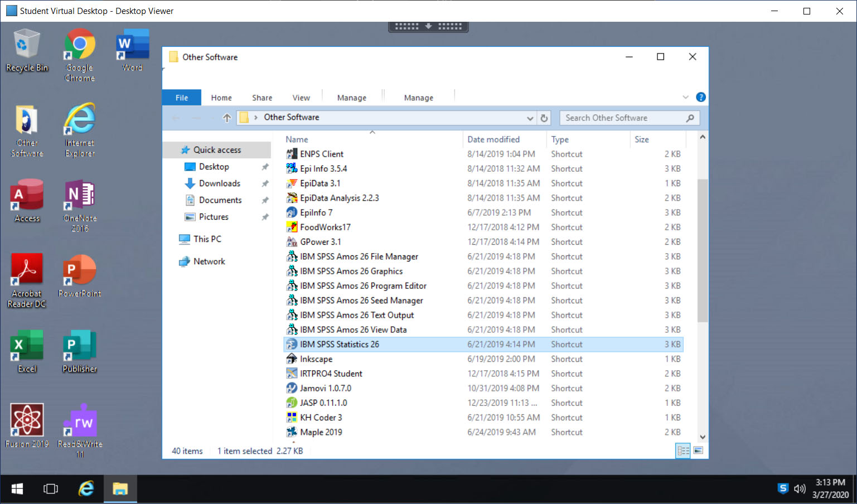The image size is (857, 504).
Task: Open Downloads in the navigation pane
Action: (220, 183)
